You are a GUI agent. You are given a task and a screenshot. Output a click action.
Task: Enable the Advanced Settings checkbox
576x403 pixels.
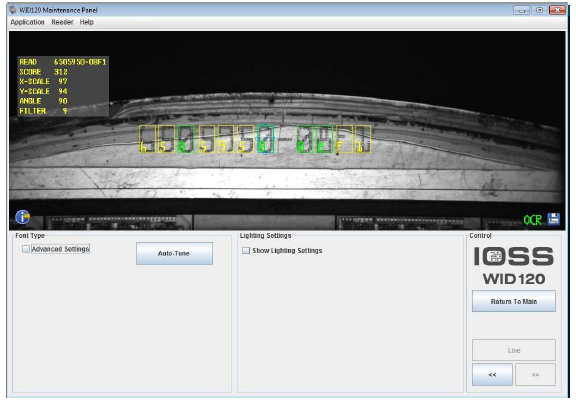pos(26,249)
